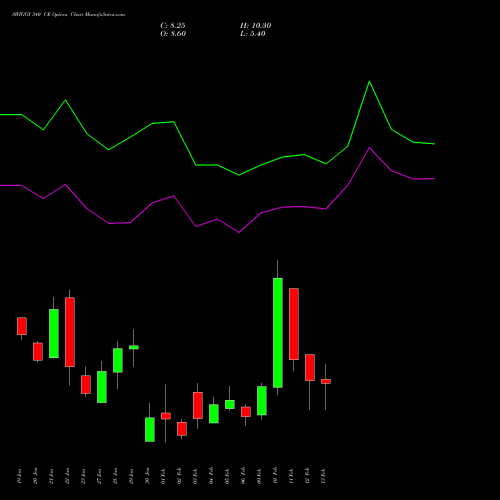Select the small green candlestick for 29 Jan
The width and height of the screenshot is (500, 500).
pyautogui.click(x=134, y=347)
